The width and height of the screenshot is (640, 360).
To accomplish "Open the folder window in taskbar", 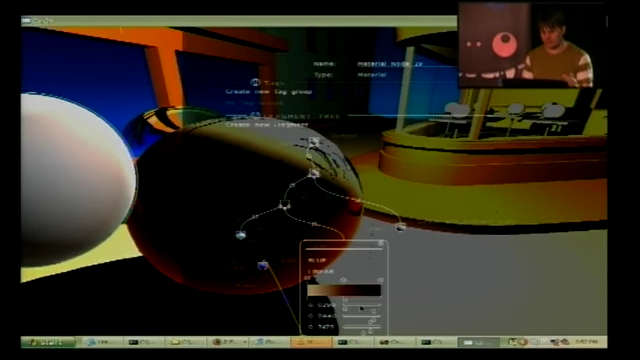I will pyautogui.click(x=186, y=342).
